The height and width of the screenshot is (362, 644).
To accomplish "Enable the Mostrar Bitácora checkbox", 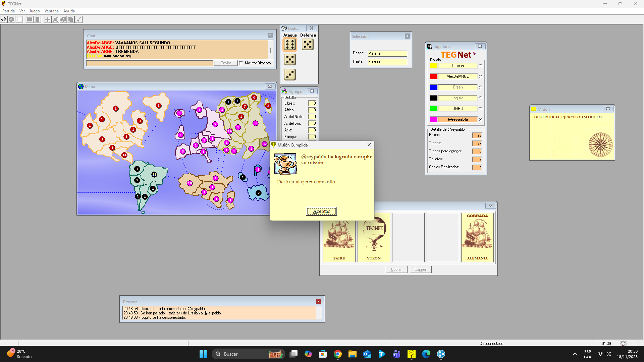I will (x=241, y=63).
